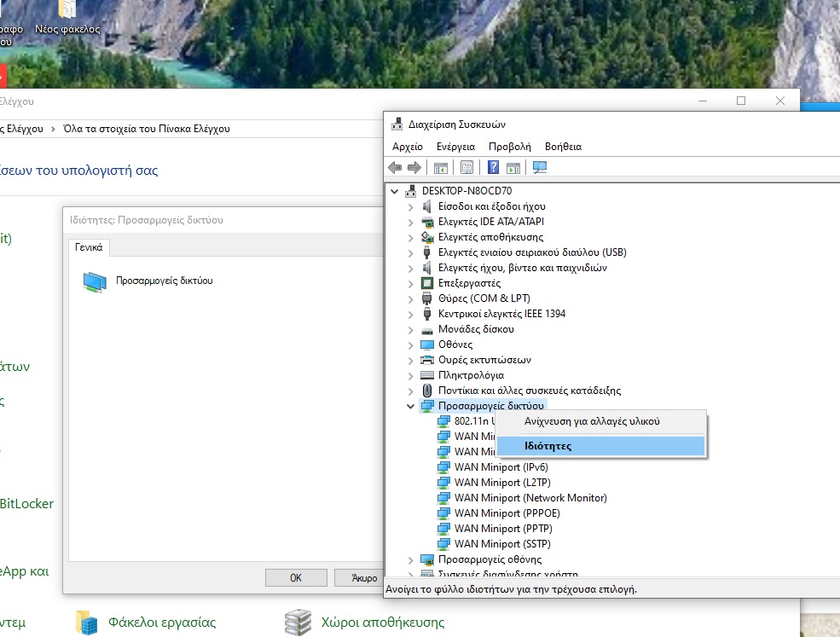Open the Προβολή menu
The image size is (840, 637).
[x=509, y=147]
